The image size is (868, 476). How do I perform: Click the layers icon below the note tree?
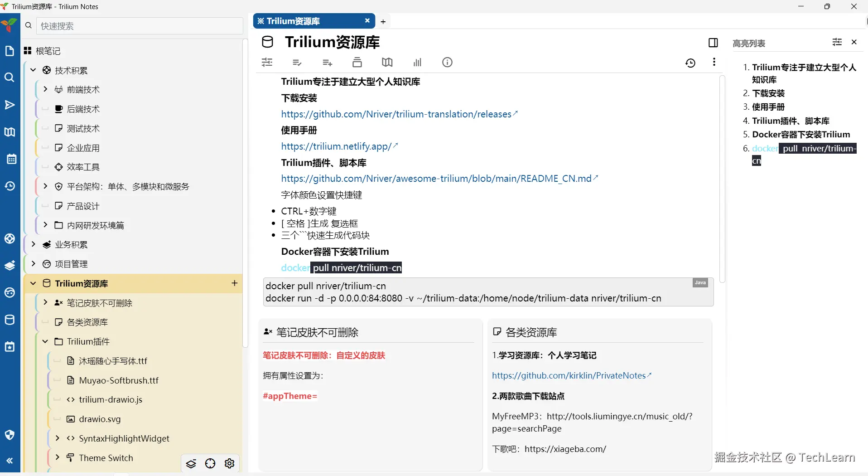pos(191,463)
